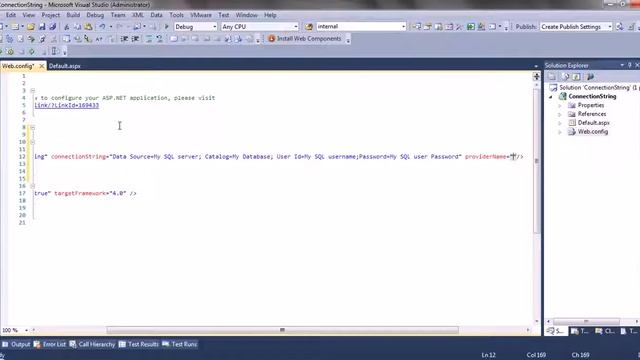The width and height of the screenshot is (640, 360).
Task: Collapse the ConnectionString project node
Action: pyautogui.click(x=551, y=97)
